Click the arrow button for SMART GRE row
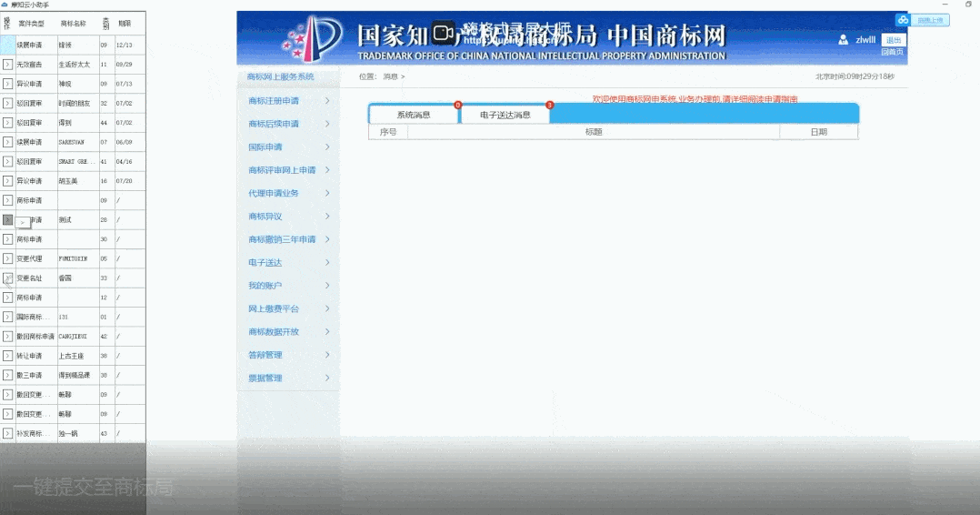The image size is (980, 515). click(7, 161)
